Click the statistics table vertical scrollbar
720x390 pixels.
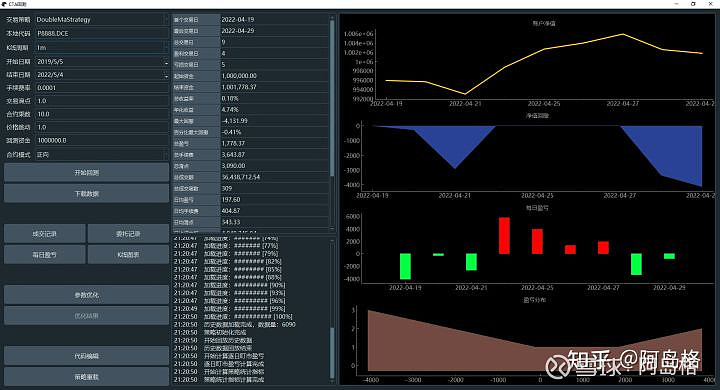(x=332, y=122)
